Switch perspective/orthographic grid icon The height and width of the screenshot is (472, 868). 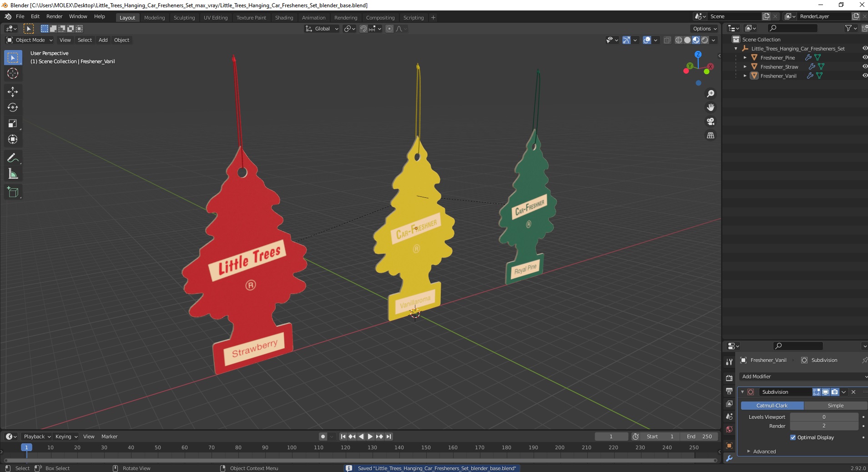click(710, 136)
